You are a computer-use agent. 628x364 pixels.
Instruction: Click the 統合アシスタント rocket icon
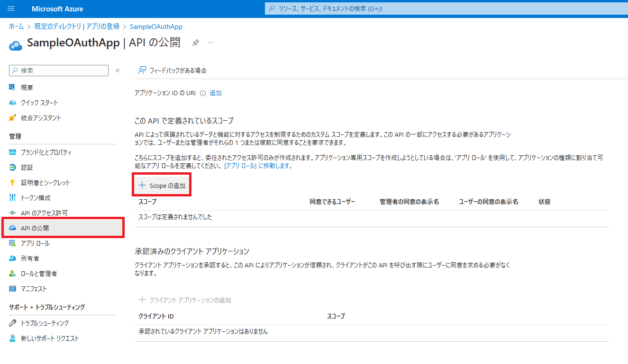tap(12, 118)
